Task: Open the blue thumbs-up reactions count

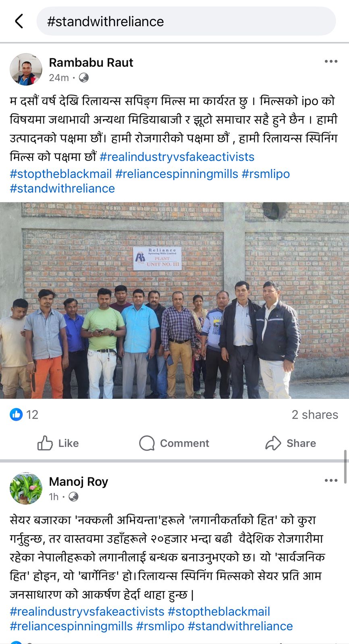Action: click(x=24, y=415)
